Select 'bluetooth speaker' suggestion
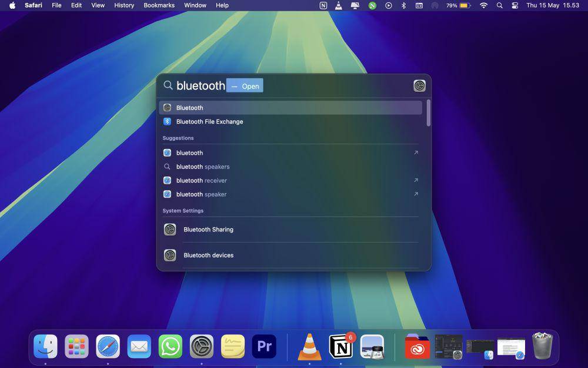This screenshot has width=588, height=368. tap(290, 194)
